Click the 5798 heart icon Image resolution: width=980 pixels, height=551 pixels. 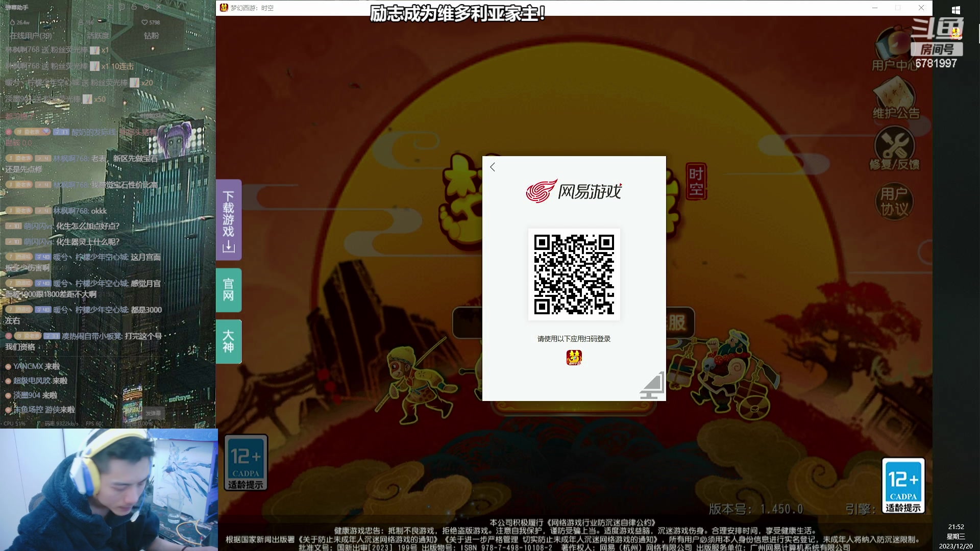(x=144, y=22)
